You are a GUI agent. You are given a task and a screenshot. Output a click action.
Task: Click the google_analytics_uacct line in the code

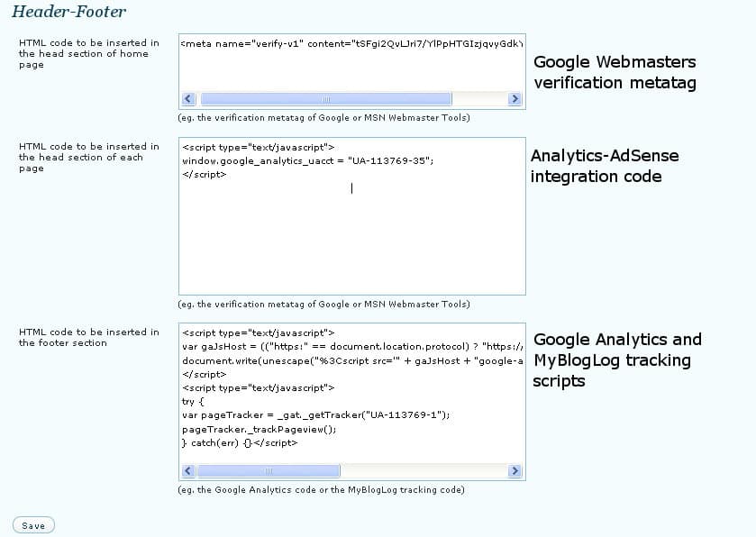click(308, 160)
